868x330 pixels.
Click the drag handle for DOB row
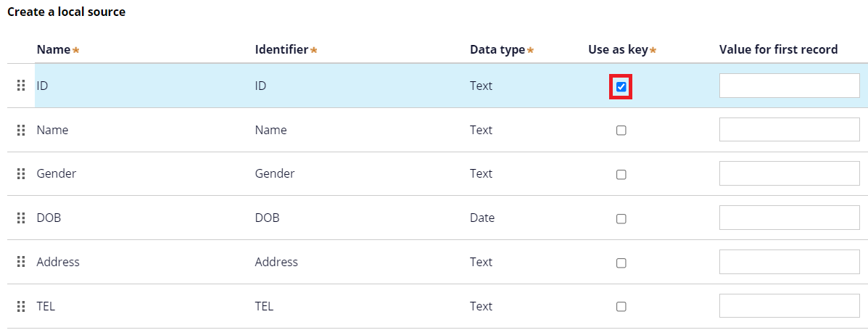click(x=21, y=218)
